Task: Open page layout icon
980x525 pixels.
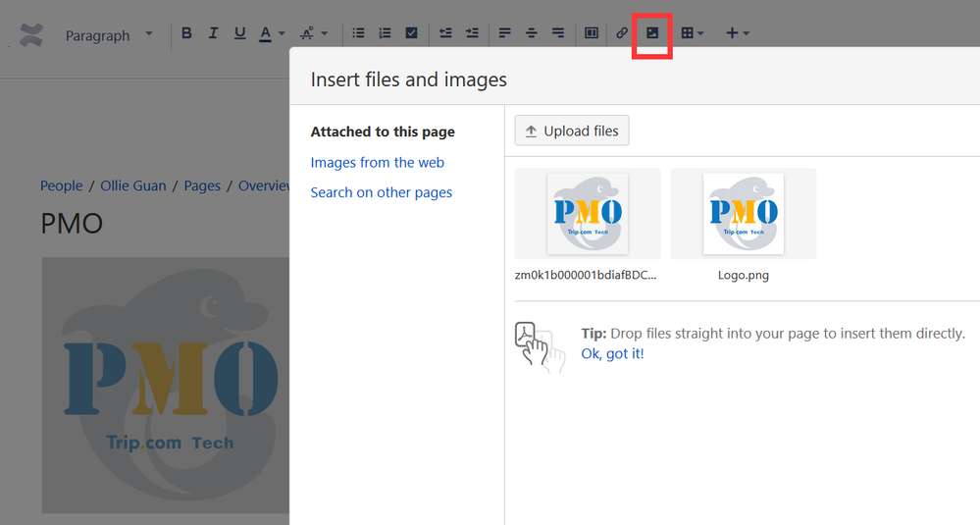Action: pyautogui.click(x=592, y=33)
